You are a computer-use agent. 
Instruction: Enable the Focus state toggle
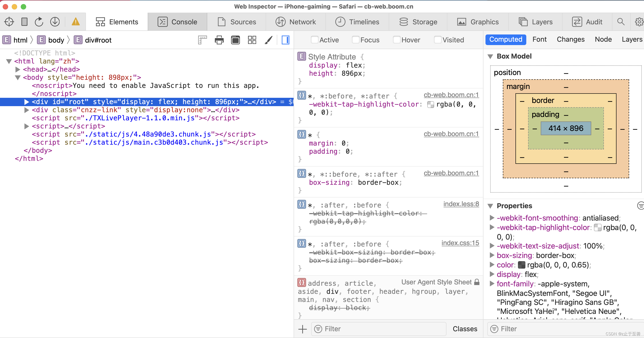tap(355, 40)
